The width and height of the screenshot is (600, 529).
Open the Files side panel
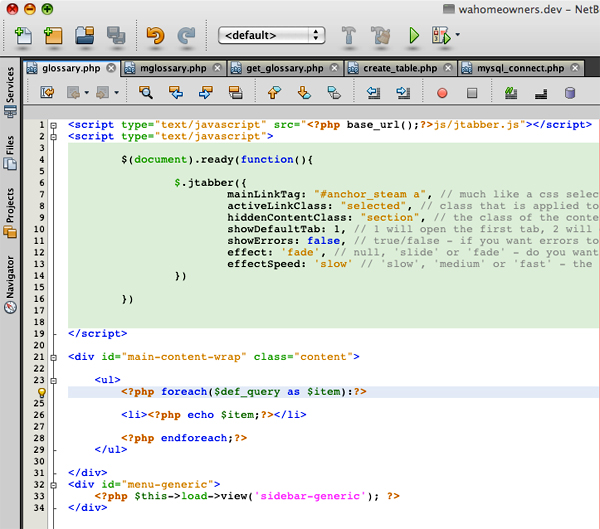10,152
